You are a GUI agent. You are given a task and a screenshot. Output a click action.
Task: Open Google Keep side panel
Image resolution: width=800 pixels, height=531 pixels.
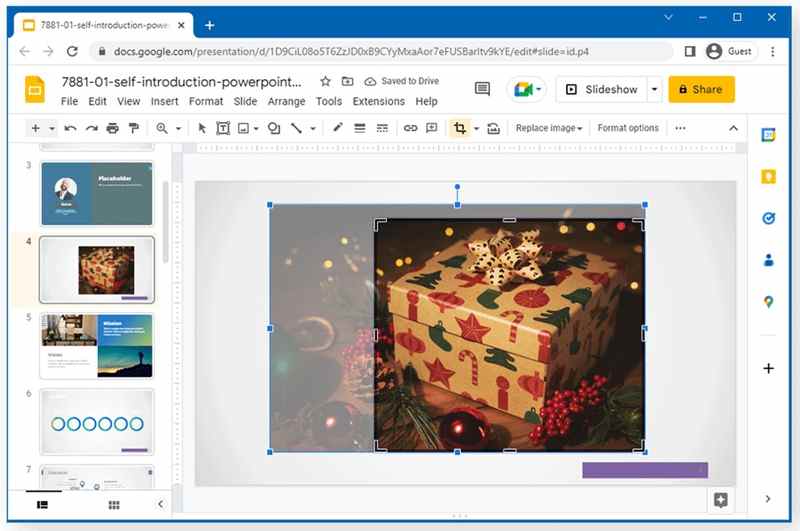pos(768,176)
